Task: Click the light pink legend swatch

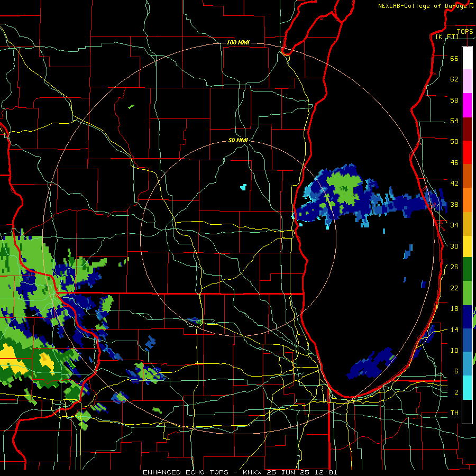Action: [467, 81]
